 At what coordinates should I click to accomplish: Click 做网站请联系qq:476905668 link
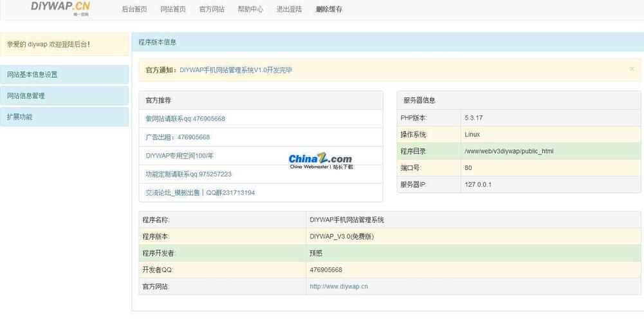click(185, 118)
